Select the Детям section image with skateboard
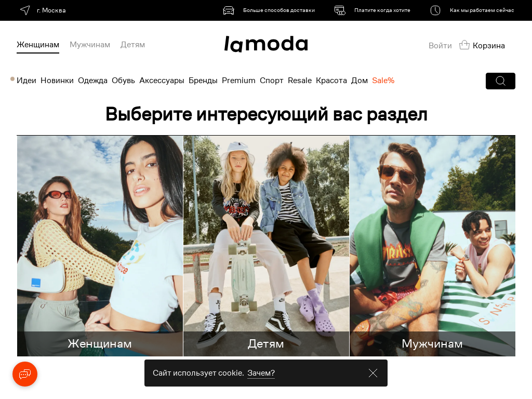The height and width of the screenshot is (399, 532). coord(267,246)
